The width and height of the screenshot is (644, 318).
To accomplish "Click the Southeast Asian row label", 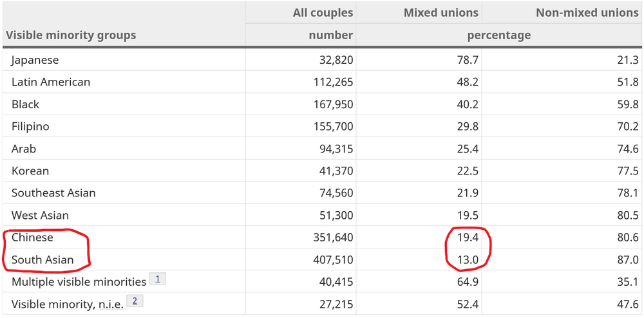I will [x=53, y=193].
